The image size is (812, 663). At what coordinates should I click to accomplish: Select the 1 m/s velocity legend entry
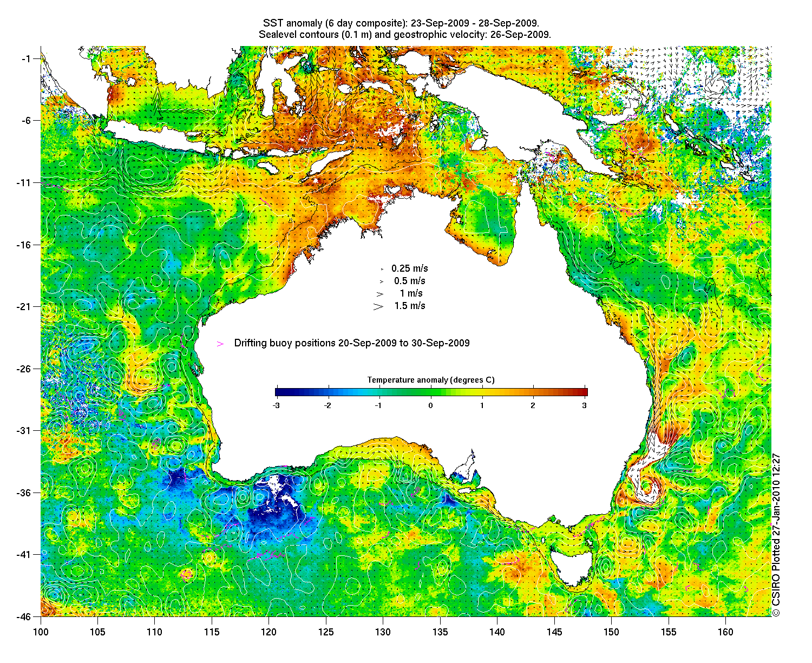pyautogui.click(x=400, y=293)
